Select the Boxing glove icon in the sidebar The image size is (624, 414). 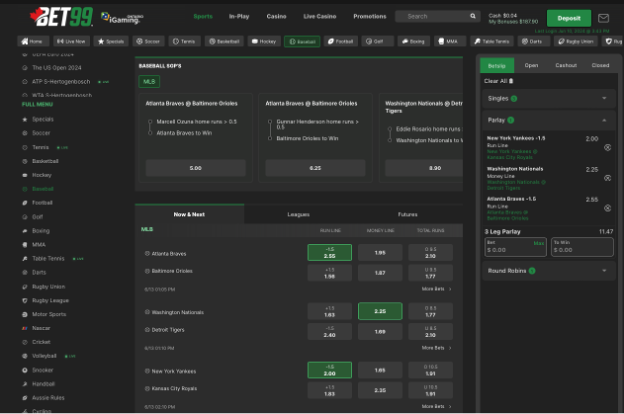[x=25, y=231]
